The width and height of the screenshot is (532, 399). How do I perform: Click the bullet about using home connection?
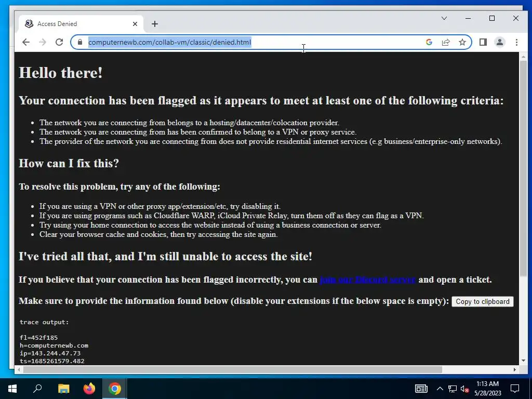pos(210,225)
